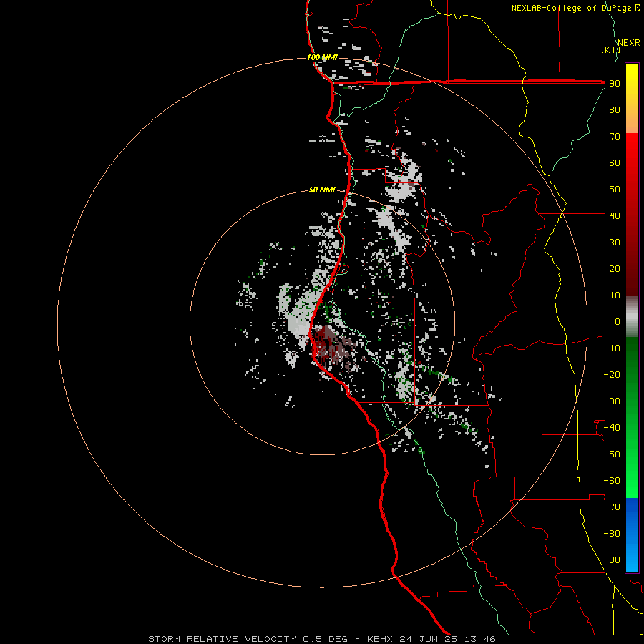The height and width of the screenshot is (644, 644).
Task: Click the 50 NMI range ring label
Action: pyautogui.click(x=323, y=190)
